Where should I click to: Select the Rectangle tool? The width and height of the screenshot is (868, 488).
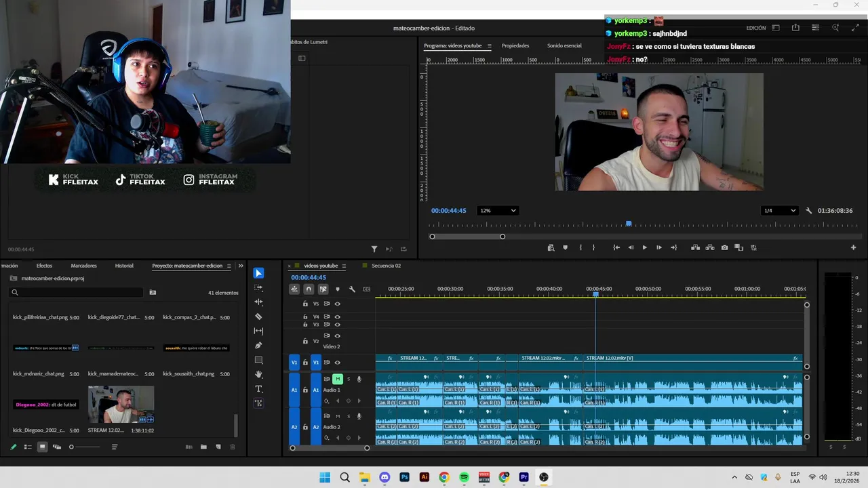[258, 360]
